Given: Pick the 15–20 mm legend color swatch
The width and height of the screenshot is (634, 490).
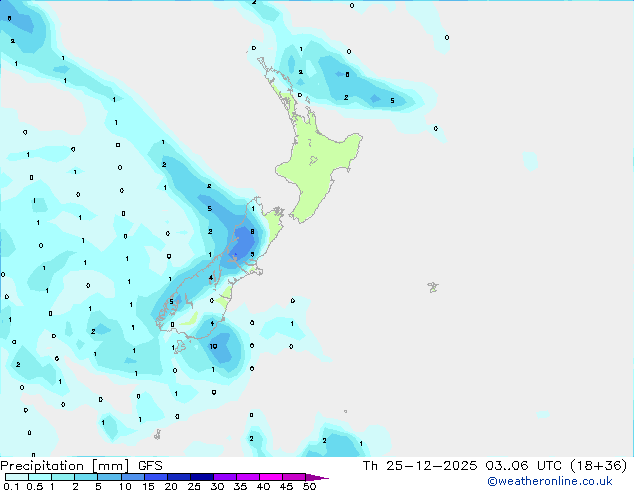Looking at the screenshot, I should (155, 477).
